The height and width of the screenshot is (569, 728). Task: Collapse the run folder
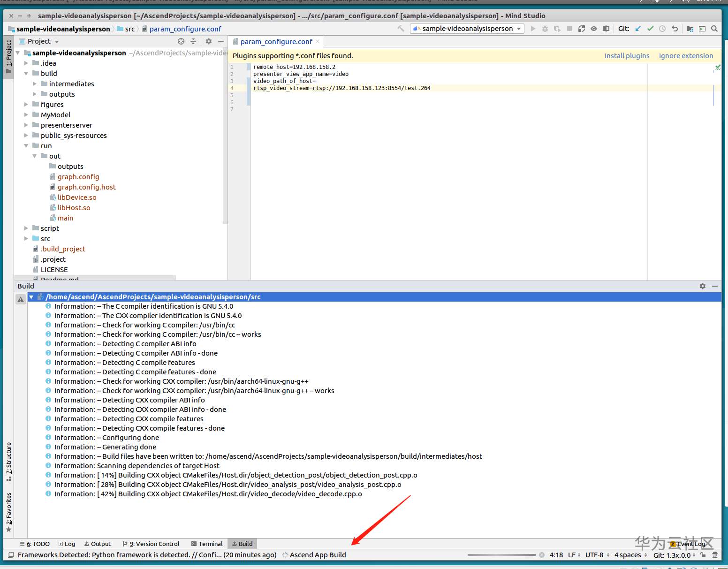26,146
